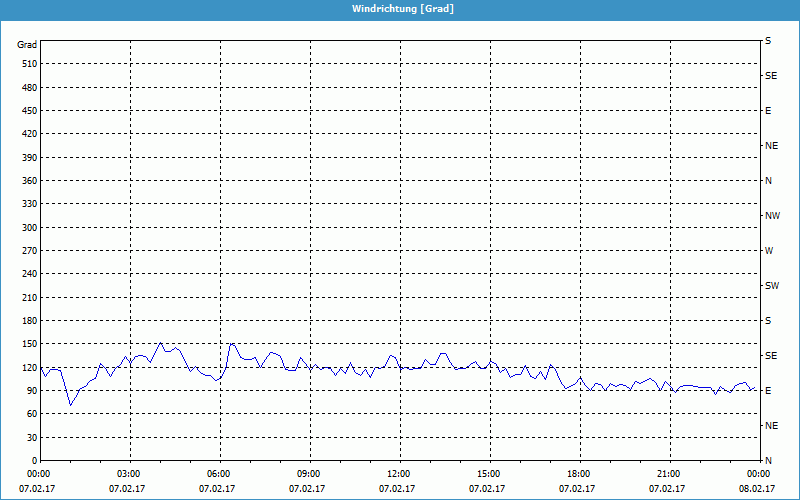This screenshot has width=800, height=500.
Task: Click the 03:00 time label
Action: click(x=129, y=474)
